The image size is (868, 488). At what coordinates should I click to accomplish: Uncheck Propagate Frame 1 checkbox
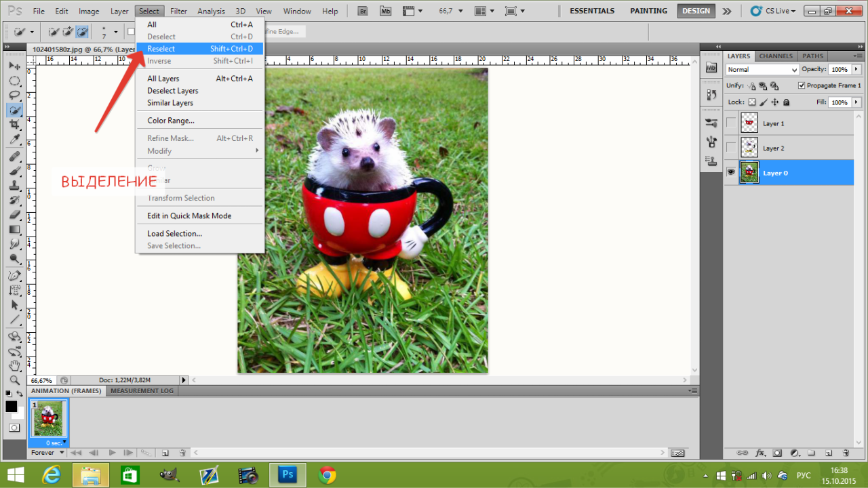coord(802,85)
